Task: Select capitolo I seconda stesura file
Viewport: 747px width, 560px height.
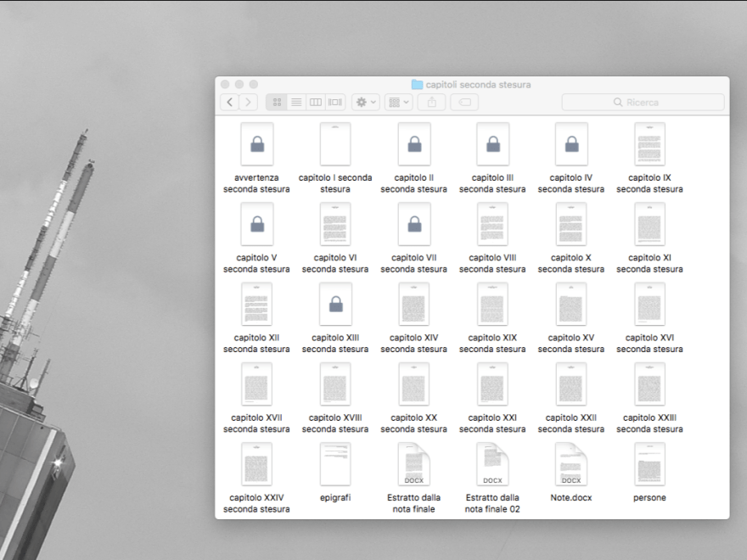Action: [x=335, y=145]
